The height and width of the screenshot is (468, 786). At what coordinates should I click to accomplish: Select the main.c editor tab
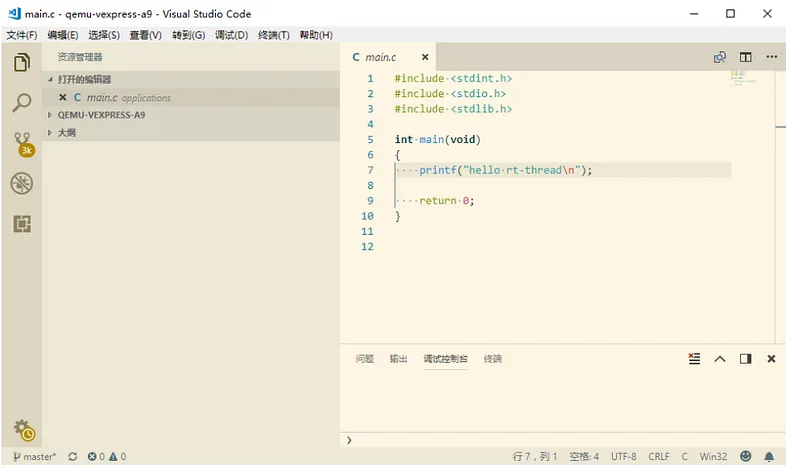pos(388,57)
